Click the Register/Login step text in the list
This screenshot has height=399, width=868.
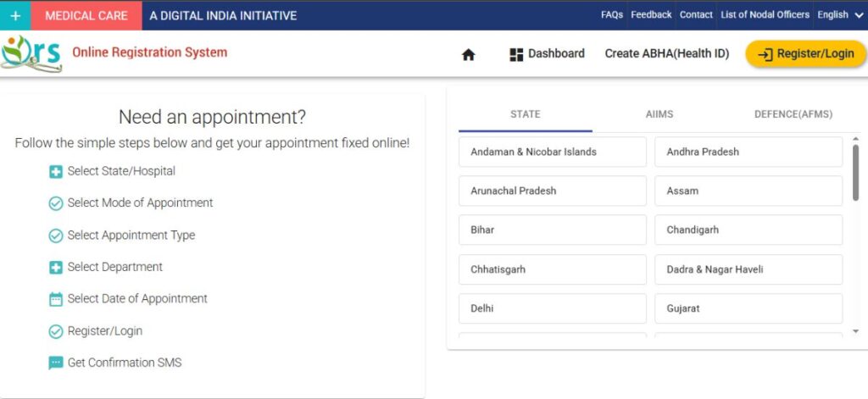104,331
